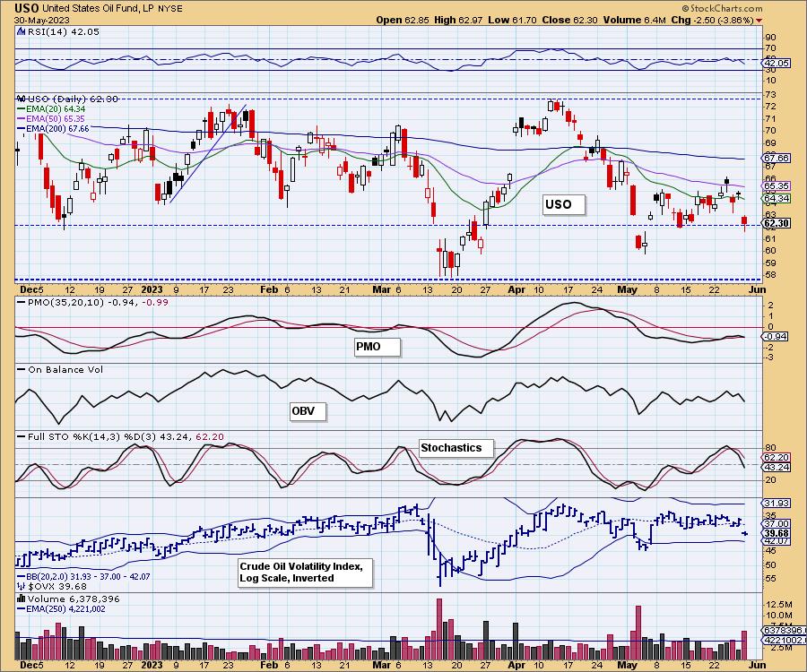Click the Open 62.85 value
This screenshot has height=672, width=807.
click(402, 20)
